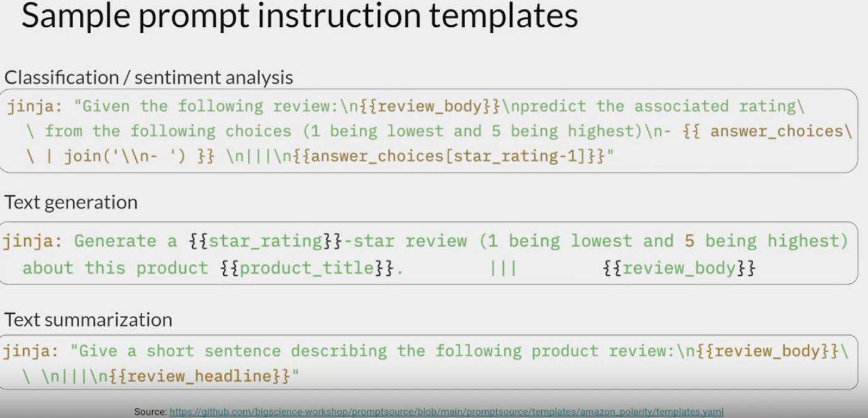Select the 'Text summarization' section heading
Screen dimensions: 868x418
(88, 319)
